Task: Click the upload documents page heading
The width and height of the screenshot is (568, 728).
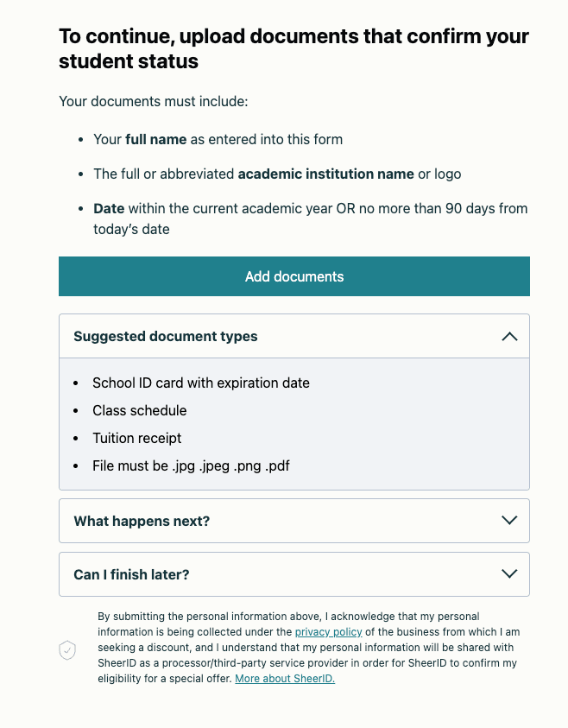Action: 293,49
